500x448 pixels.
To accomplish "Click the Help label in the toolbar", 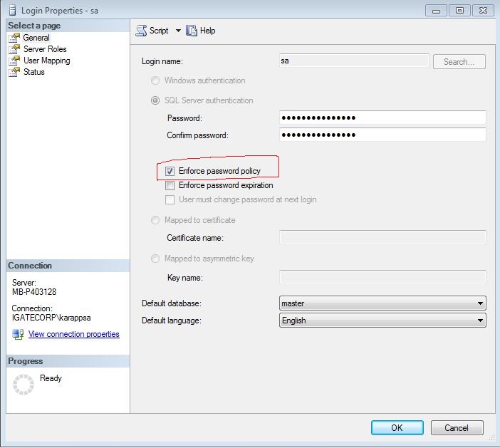I will [207, 31].
